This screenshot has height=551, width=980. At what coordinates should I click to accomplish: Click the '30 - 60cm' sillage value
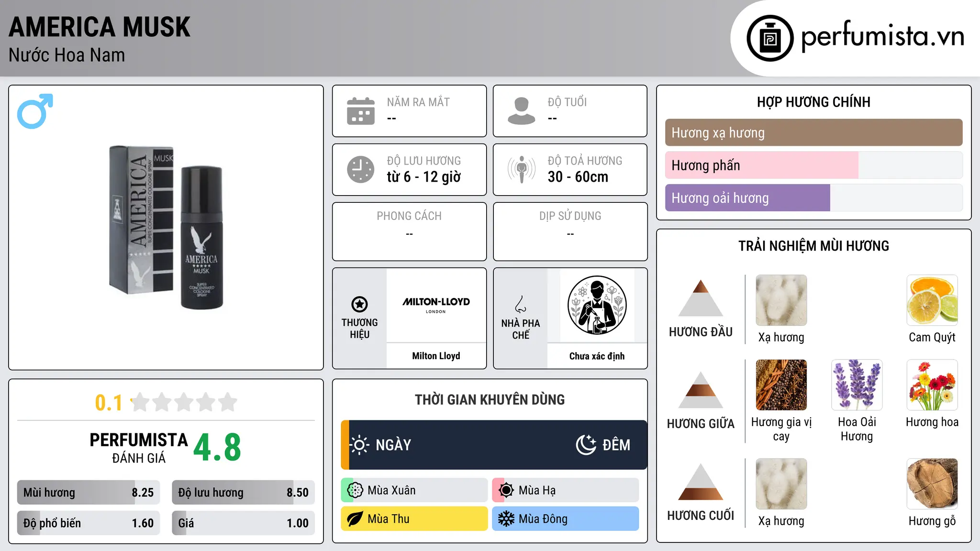[x=578, y=177]
